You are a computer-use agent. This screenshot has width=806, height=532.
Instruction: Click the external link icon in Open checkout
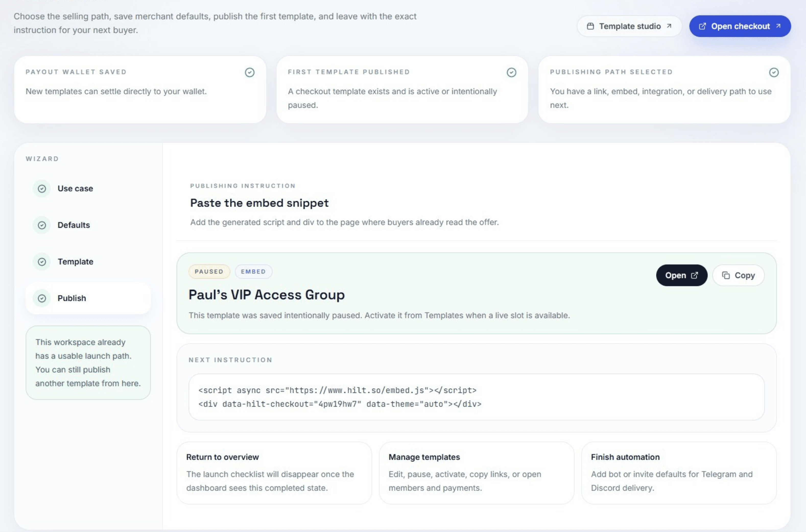[703, 26]
